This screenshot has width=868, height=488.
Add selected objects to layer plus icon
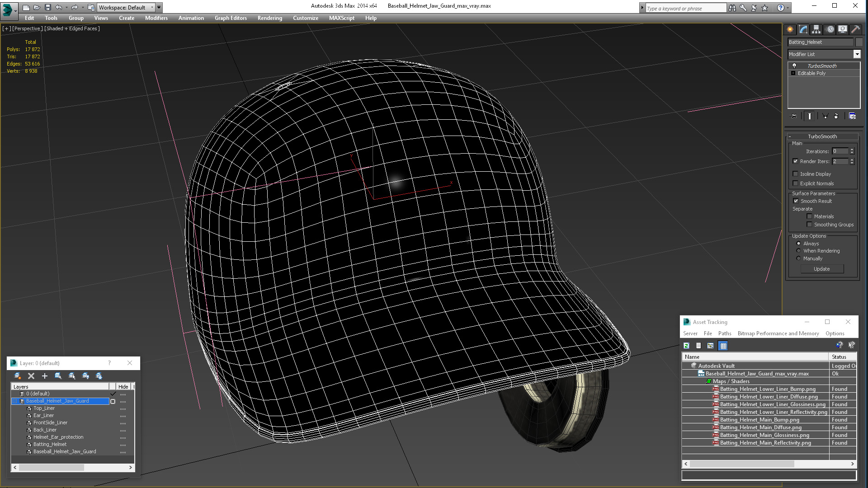(44, 376)
